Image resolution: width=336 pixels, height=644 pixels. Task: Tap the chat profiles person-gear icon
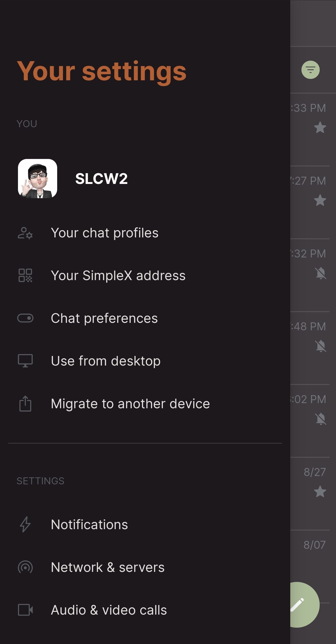[25, 233]
